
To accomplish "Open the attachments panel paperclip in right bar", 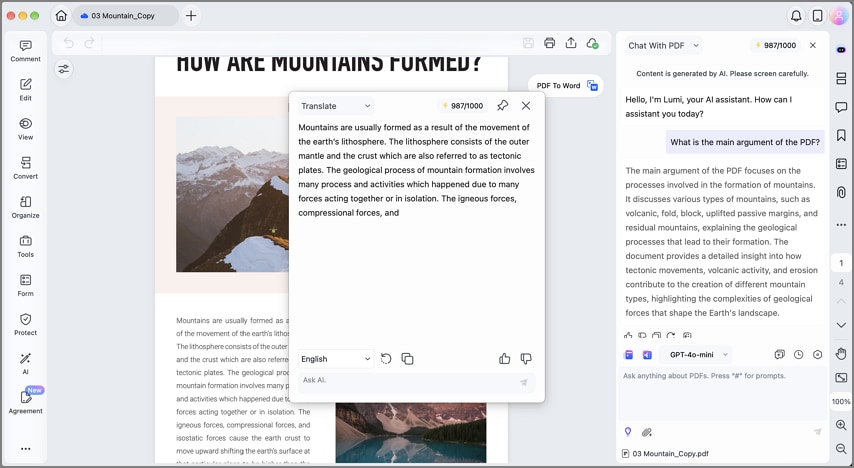I will point(841,192).
